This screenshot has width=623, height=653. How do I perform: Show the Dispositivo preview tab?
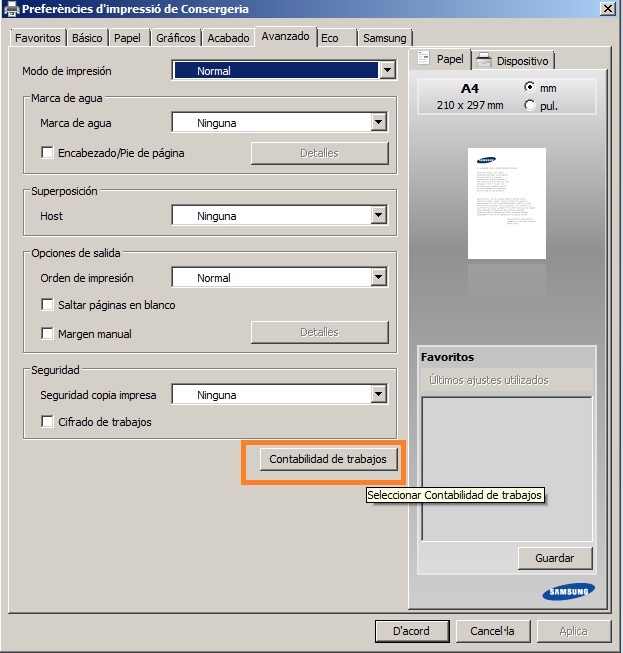click(513, 61)
